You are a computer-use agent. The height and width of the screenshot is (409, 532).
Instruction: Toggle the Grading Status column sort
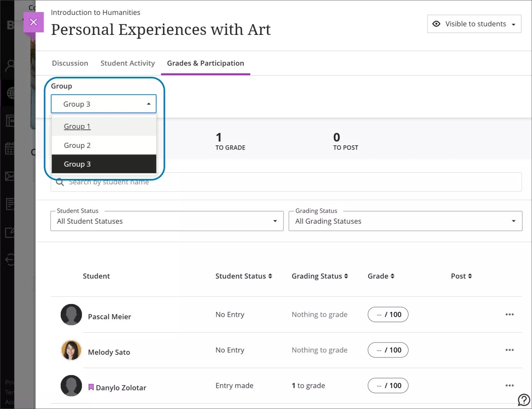coord(347,276)
